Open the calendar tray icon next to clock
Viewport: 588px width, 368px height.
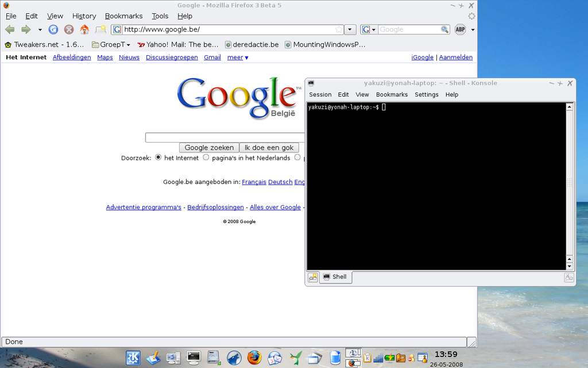423,358
